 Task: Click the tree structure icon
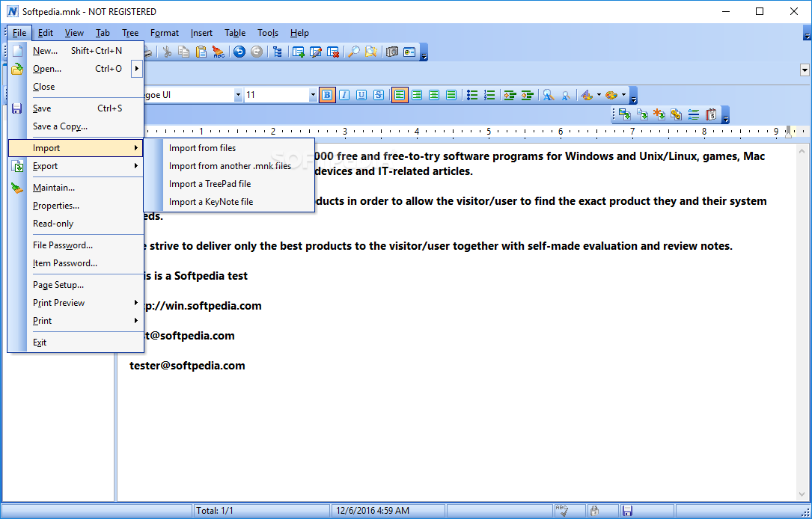tap(278, 52)
